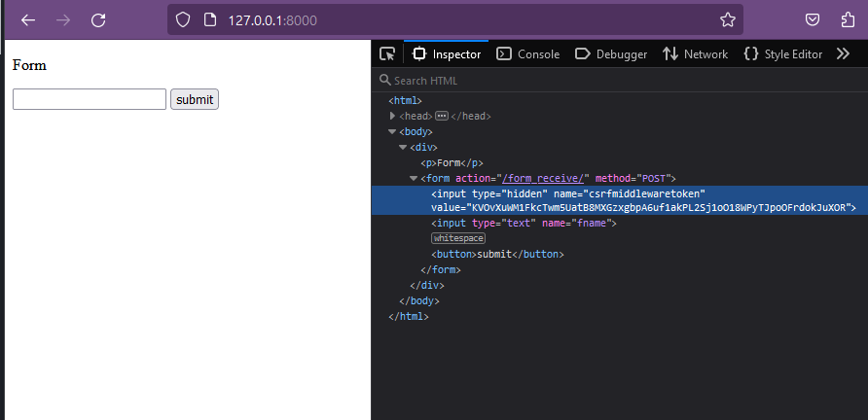This screenshot has width=868, height=420.
Task: Click the browser back arrow
Action: click(28, 19)
